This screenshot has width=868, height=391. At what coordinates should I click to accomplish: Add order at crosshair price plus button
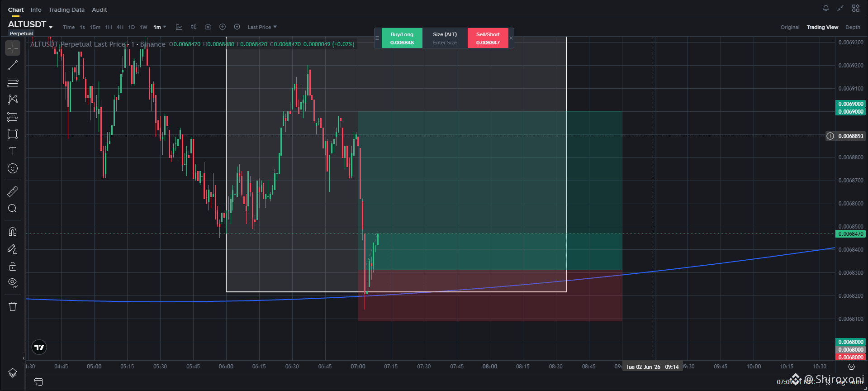coord(830,136)
